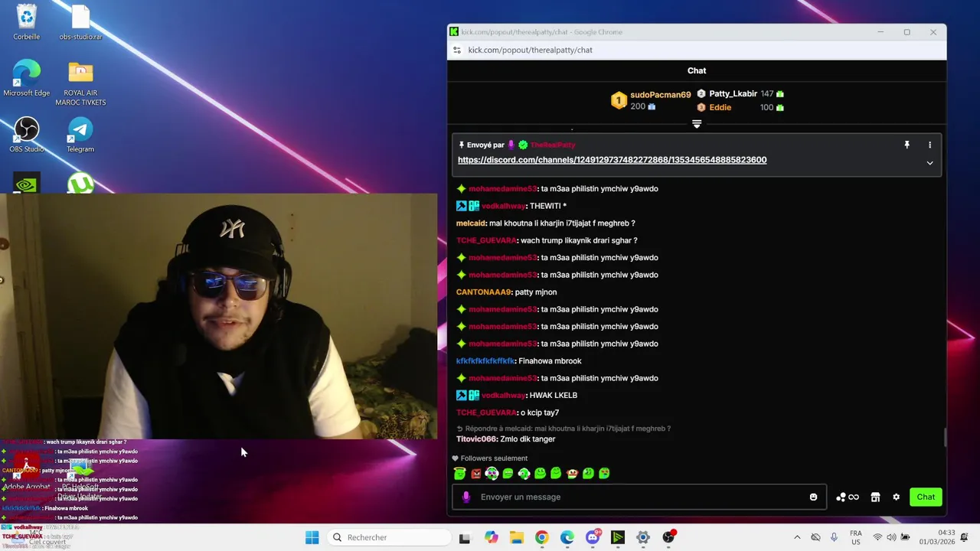Click the taskbar Rechercher search box
980x551 pixels.
tap(387, 537)
